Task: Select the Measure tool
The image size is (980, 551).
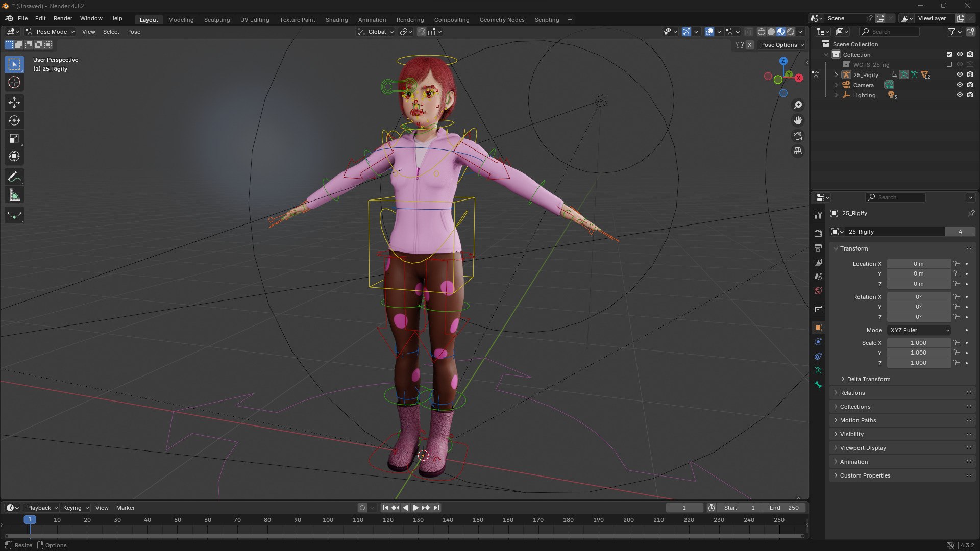Action: [14, 194]
